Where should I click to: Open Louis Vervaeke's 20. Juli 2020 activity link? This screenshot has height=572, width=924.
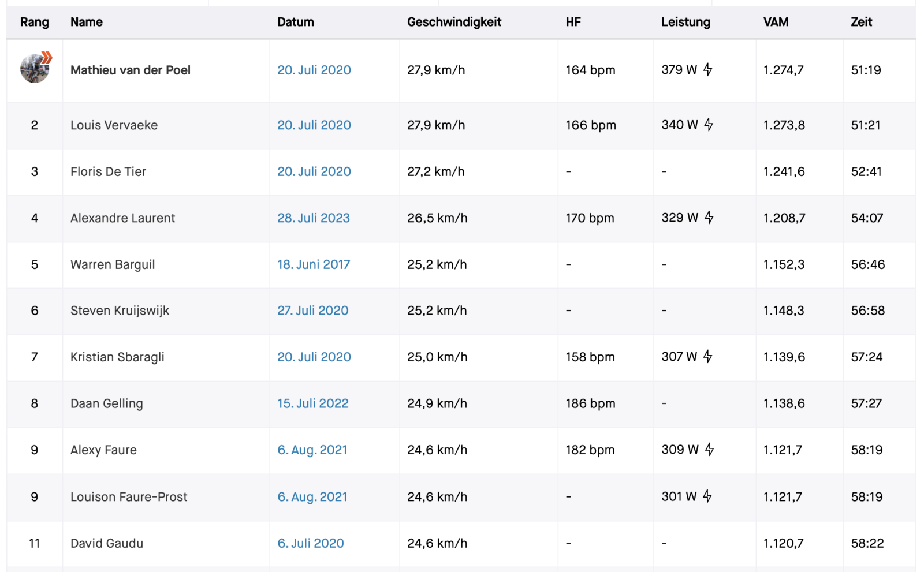point(314,125)
